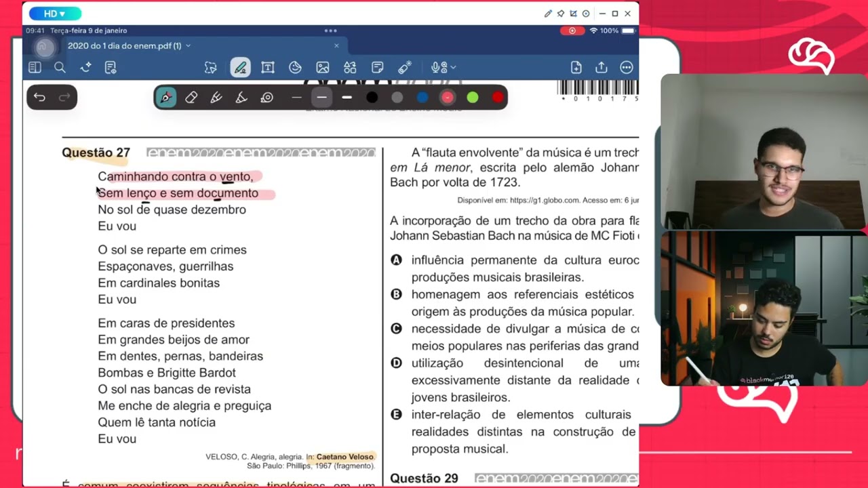Select answer option C bubble
868x488 pixels.
(397, 329)
